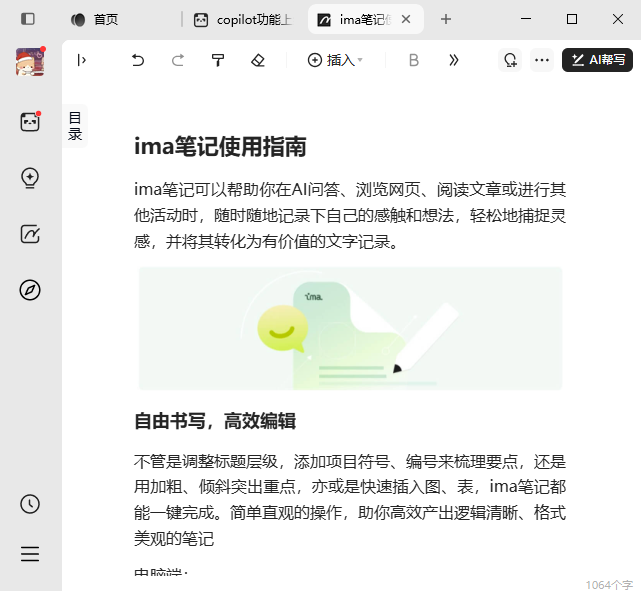Expand the note list panel arrow
Screen dimensions: 641x591
pos(81,60)
